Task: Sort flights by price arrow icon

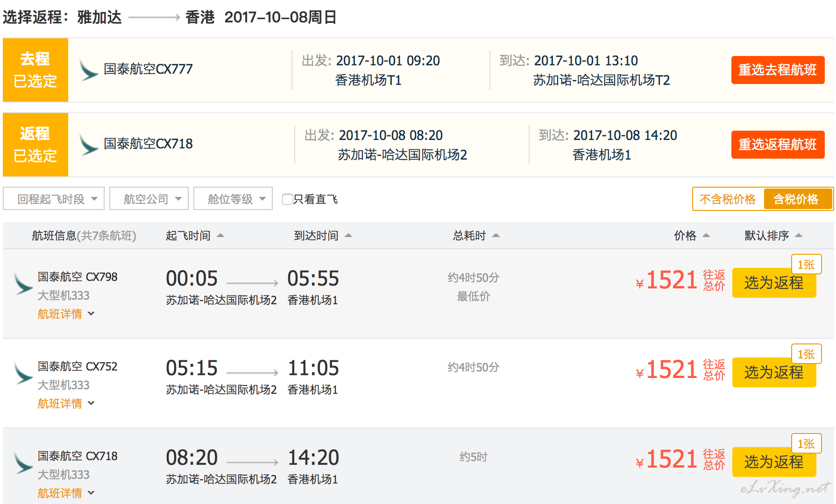Action: [x=706, y=236]
